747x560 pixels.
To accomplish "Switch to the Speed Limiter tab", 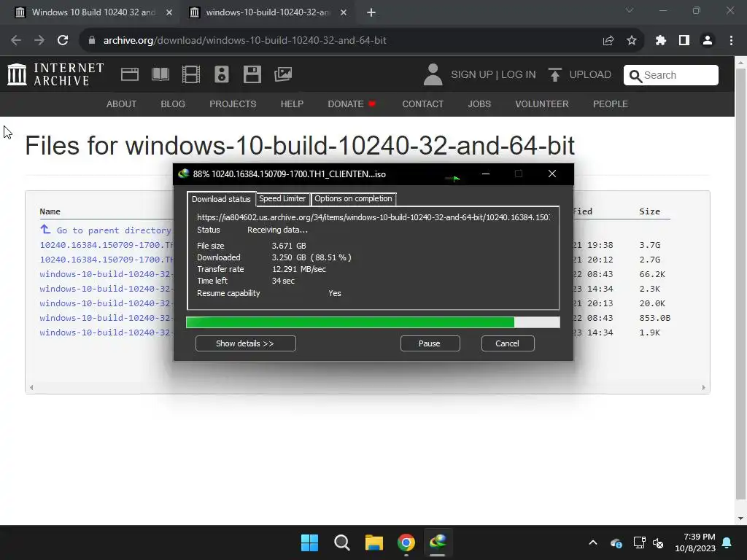I will (282, 198).
